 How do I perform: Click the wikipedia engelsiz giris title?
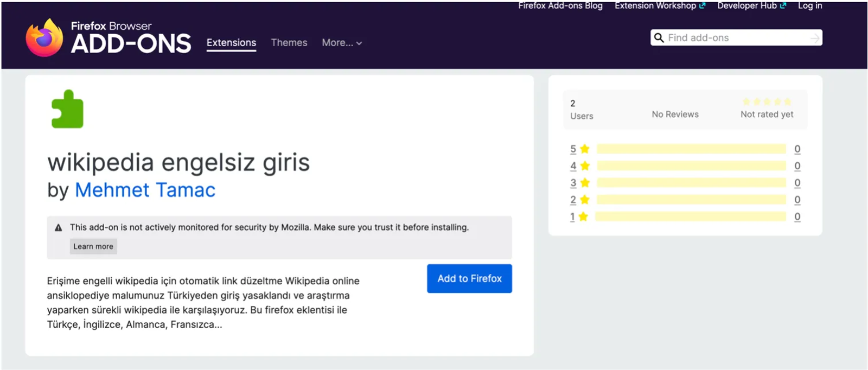pos(178,162)
